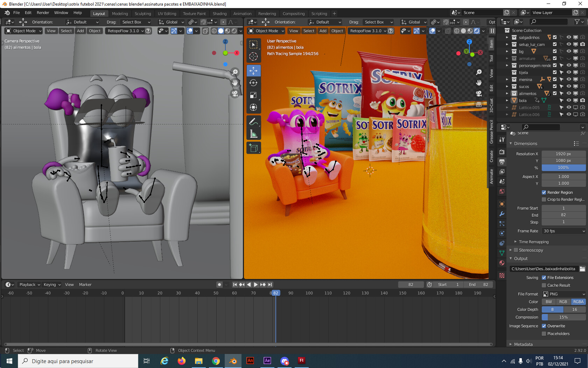The height and width of the screenshot is (368, 588).
Task: Open the Frame Rate dropdown
Action: [x=563, y=231]
